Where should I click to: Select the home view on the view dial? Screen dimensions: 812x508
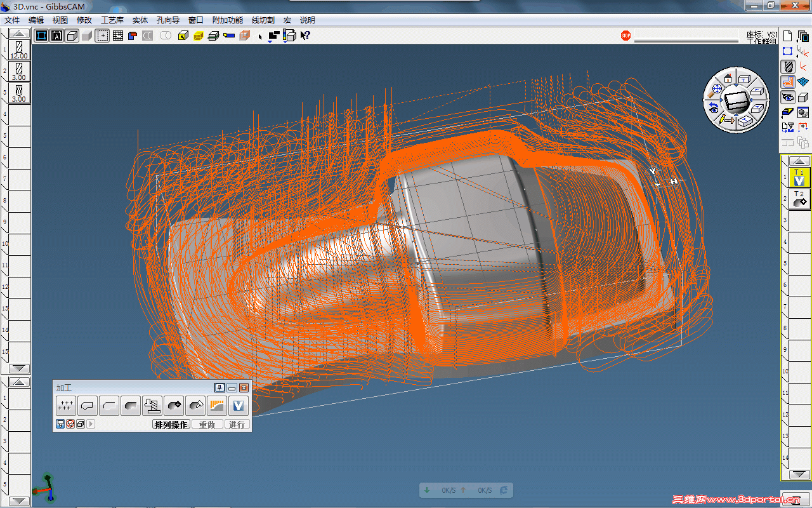(x=728, y=77)
